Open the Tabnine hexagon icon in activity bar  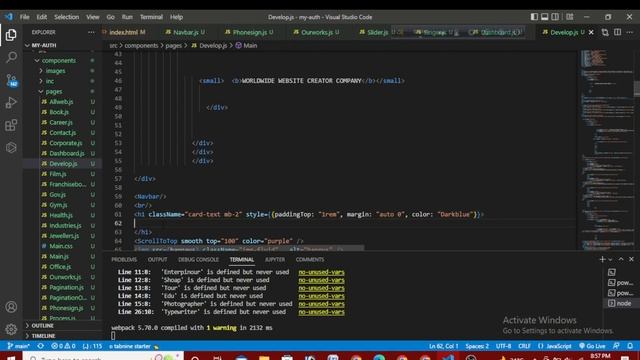11,147
